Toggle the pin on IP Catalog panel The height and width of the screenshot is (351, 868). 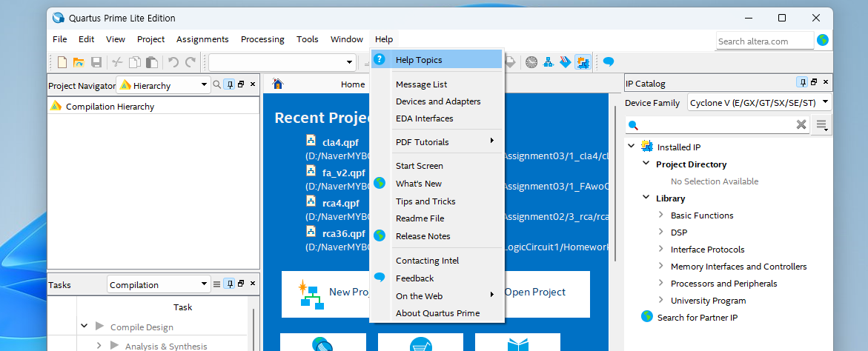pyautogui.click(x=801, y=82)
